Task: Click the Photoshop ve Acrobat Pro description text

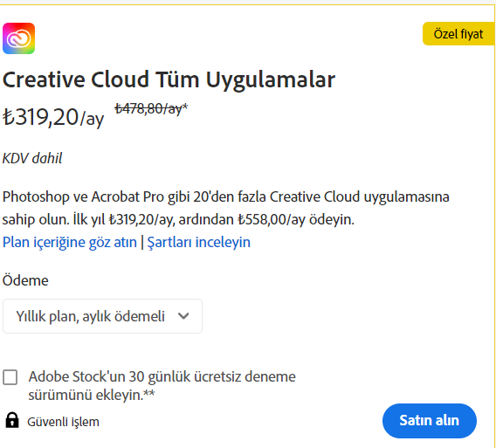Action: (226, 208)
